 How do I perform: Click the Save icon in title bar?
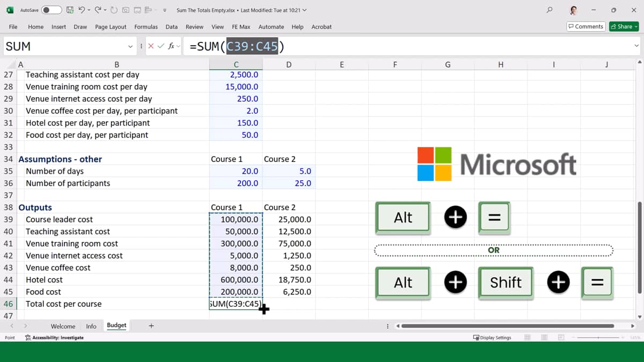click(70, 10)
